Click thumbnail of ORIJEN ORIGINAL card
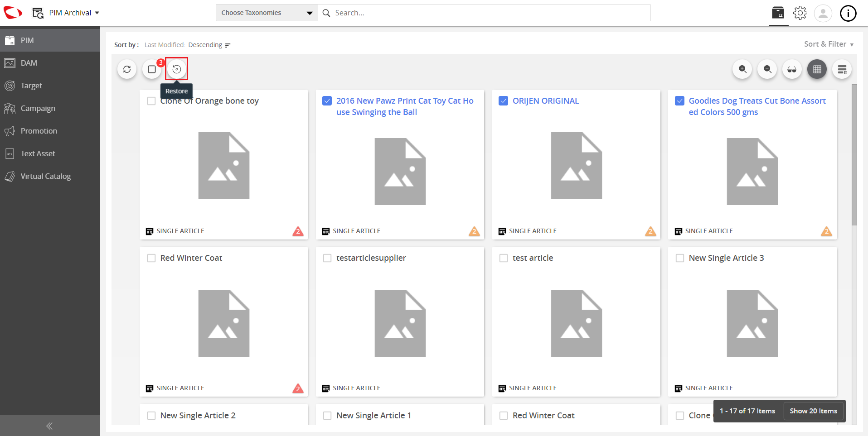868x436 pixels. 576,166
